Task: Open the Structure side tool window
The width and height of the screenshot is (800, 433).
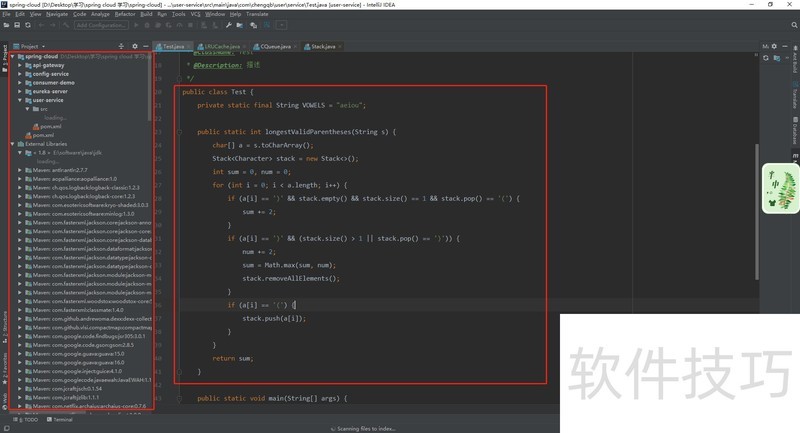Action: tap(5, 327)
